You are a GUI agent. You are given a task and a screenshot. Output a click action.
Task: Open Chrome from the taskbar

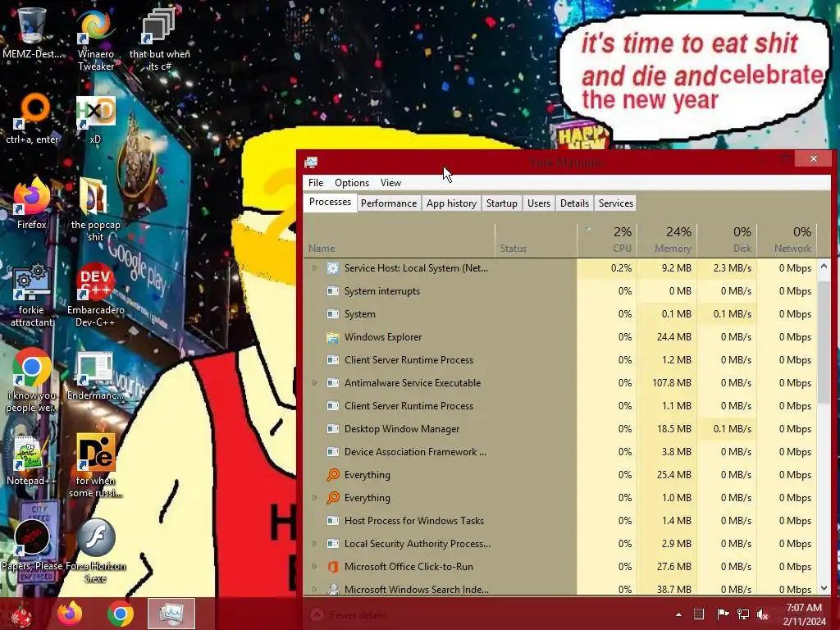pos(121,614)
